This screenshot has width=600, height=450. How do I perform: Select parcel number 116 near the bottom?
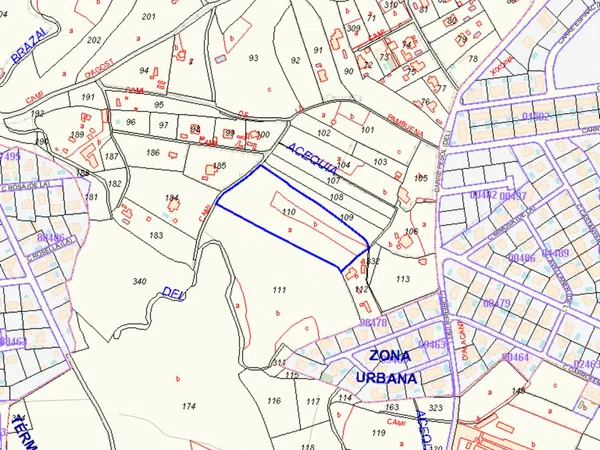[273, 400]
